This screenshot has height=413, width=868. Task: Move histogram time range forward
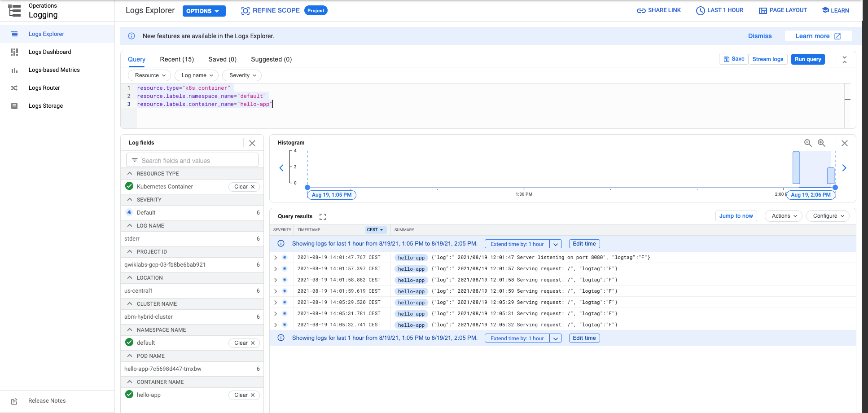pos(844,168)
